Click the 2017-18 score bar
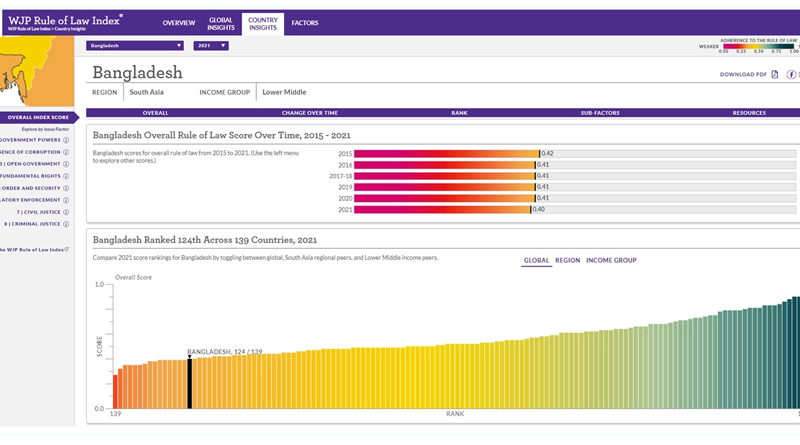This screenshot has width=800, height=445. [x=444, y=176]
